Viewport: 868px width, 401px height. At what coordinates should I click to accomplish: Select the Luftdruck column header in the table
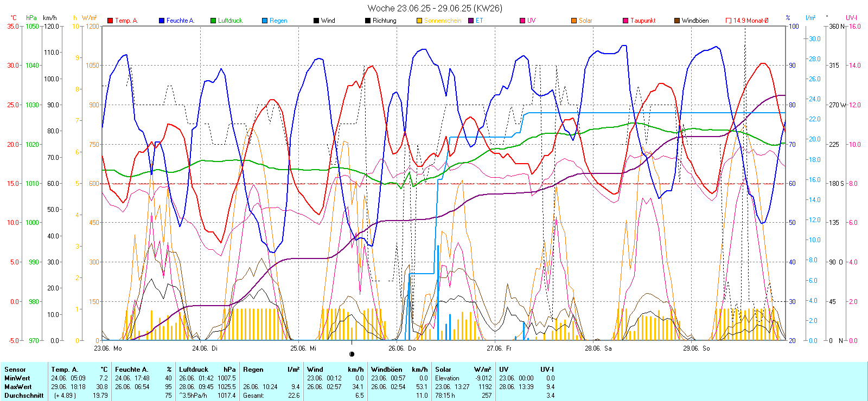tap(194, 370)
